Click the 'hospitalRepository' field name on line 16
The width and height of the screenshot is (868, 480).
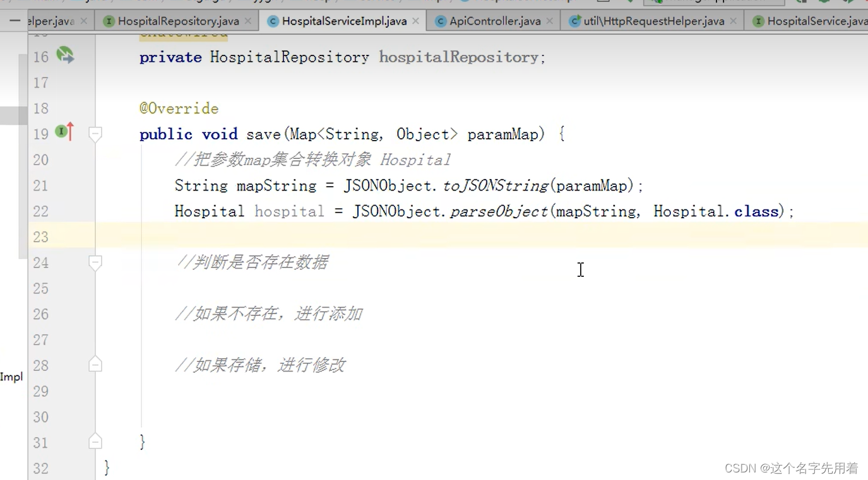[458, 57]
